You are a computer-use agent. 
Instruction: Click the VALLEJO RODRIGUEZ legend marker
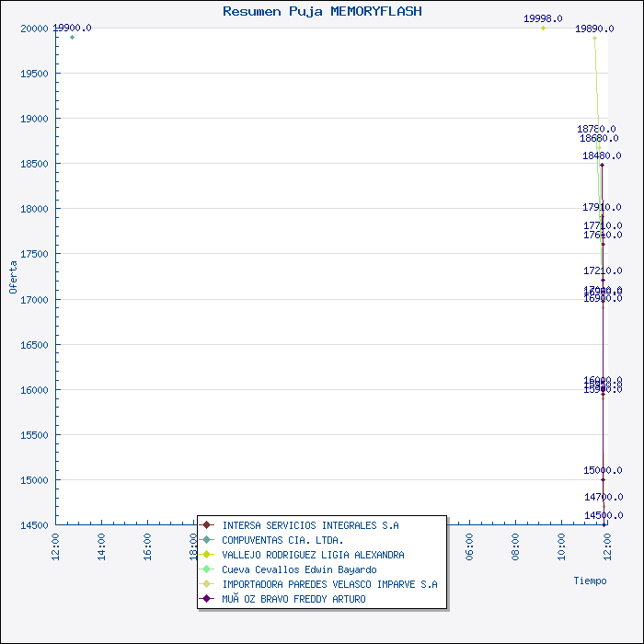(x=208, y=555)
